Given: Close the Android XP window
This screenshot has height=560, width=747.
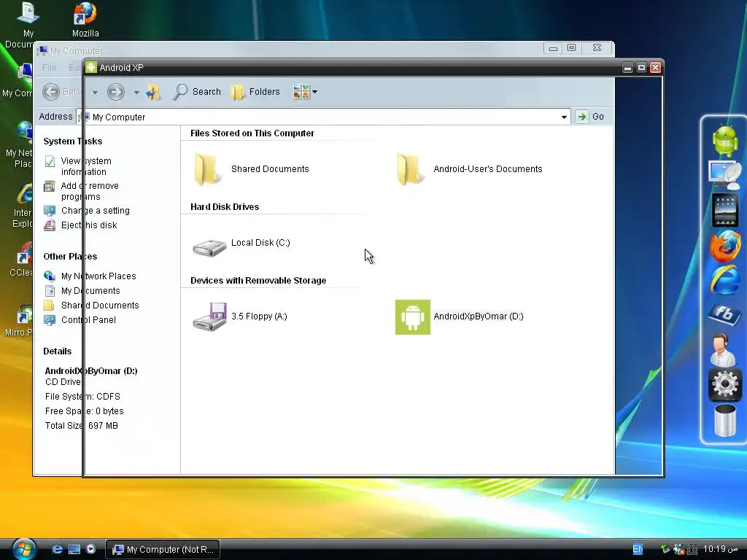Looking at the screenshot, I should click(x=656, y=68).
